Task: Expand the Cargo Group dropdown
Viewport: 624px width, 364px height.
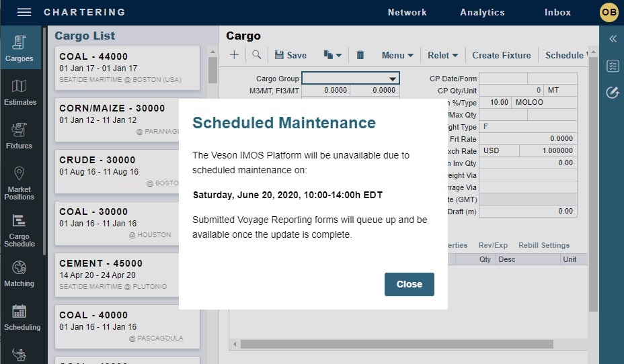Action: 393,79
